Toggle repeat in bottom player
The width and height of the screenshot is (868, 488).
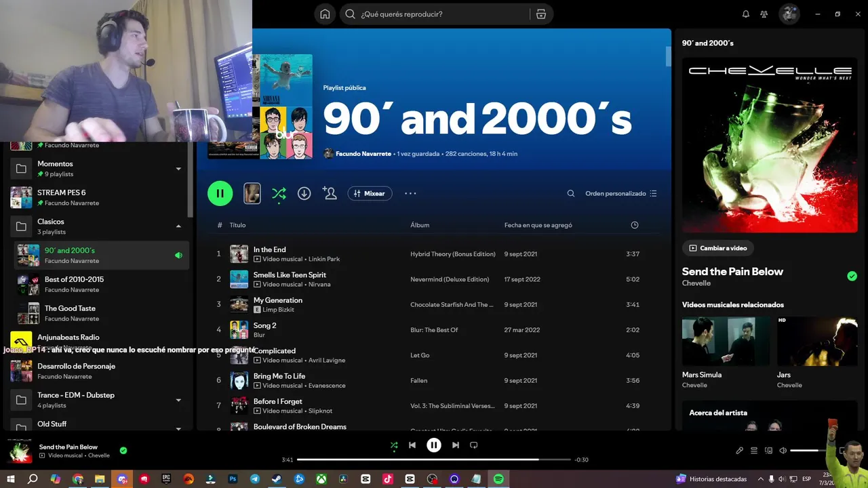pos(474,445)
